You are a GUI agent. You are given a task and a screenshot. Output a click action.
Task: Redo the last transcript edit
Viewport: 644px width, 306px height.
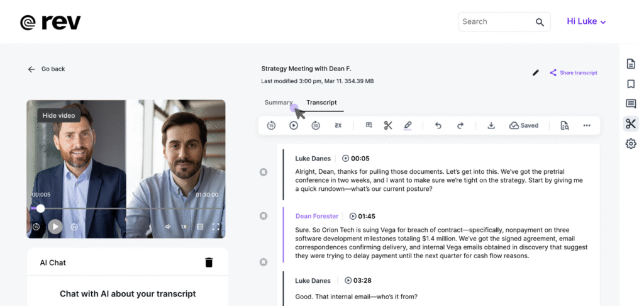(x=460, y=126)
